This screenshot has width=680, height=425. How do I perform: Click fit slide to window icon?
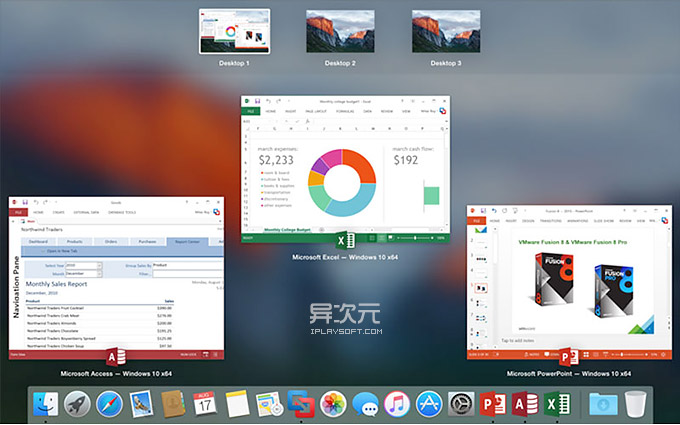663,354
